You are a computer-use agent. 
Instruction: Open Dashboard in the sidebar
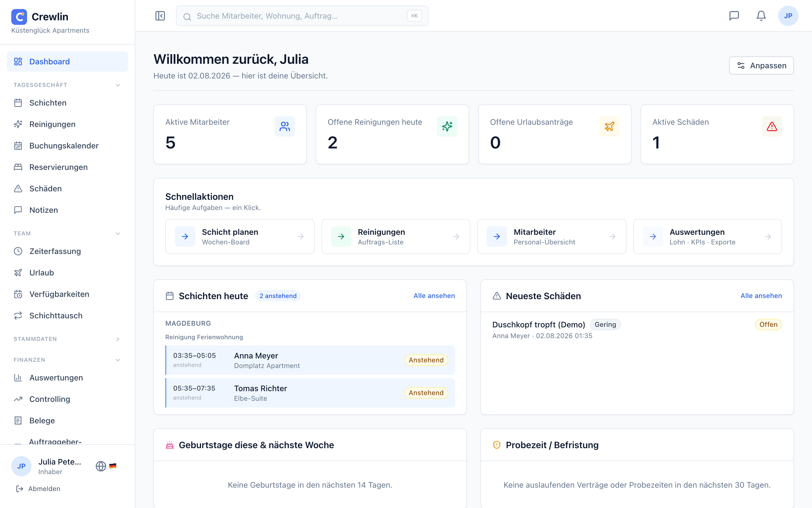coord(67,62)
